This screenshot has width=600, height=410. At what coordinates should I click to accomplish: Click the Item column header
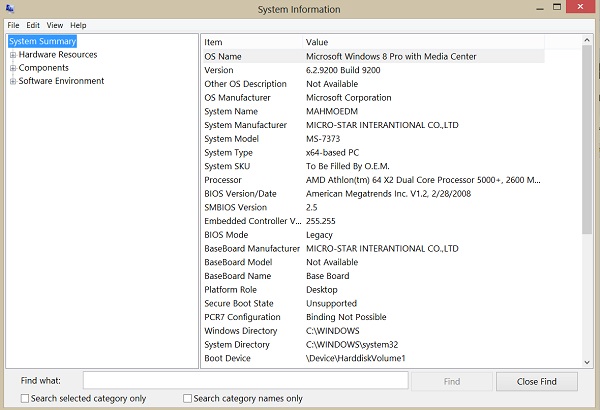pos(252,42)
